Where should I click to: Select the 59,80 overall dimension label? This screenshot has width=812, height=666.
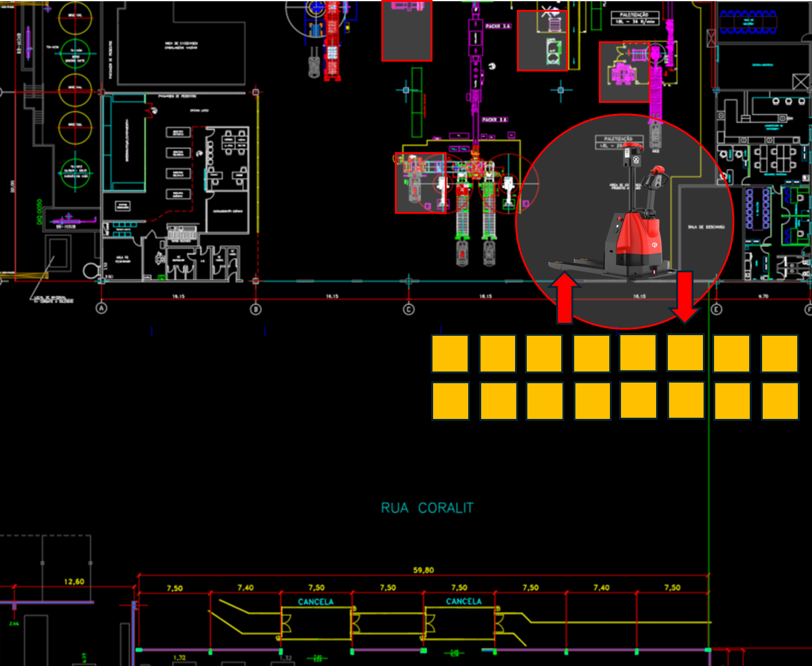coord(423,571)
